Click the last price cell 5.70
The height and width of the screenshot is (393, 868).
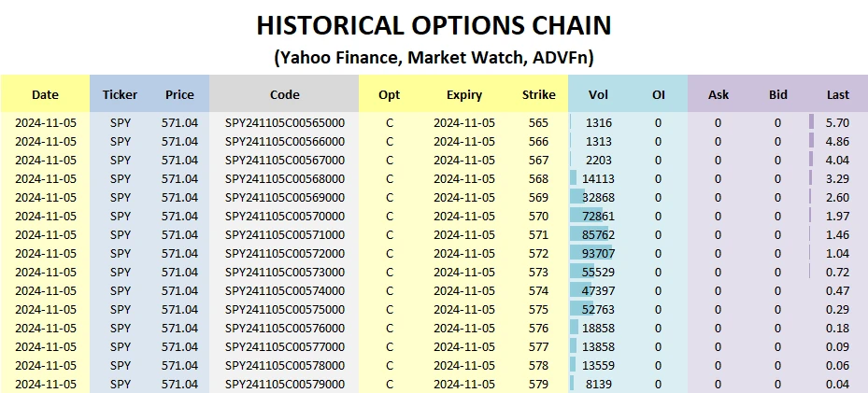pos(837,122)
